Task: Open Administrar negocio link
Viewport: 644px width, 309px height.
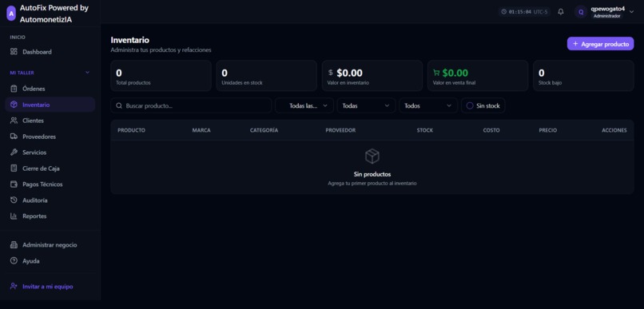Action: (x=50, y=245)
